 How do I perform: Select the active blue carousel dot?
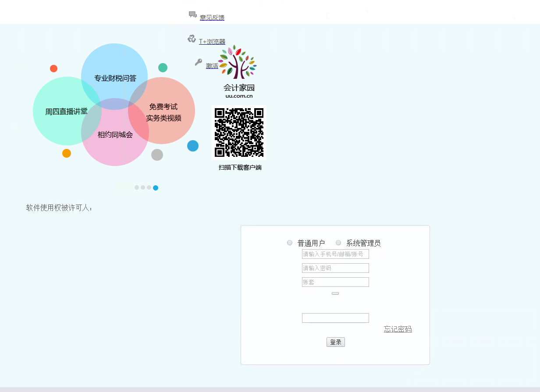[x=156, y=188]
